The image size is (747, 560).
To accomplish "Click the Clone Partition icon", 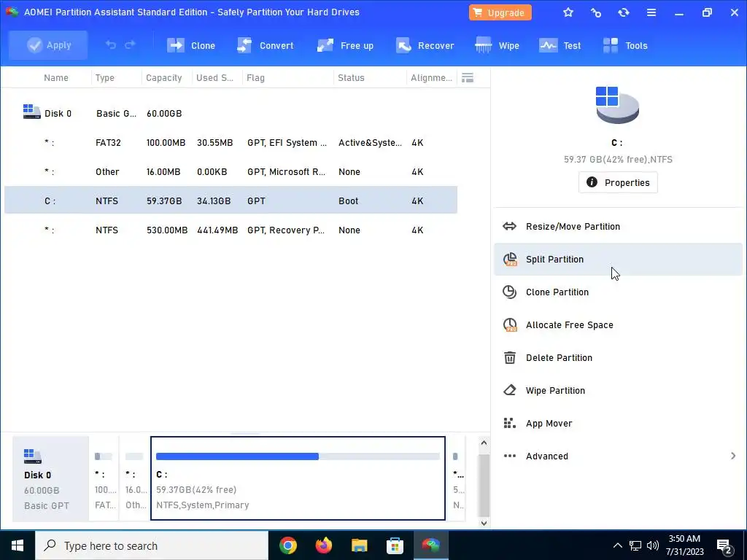I will [510, 292].
